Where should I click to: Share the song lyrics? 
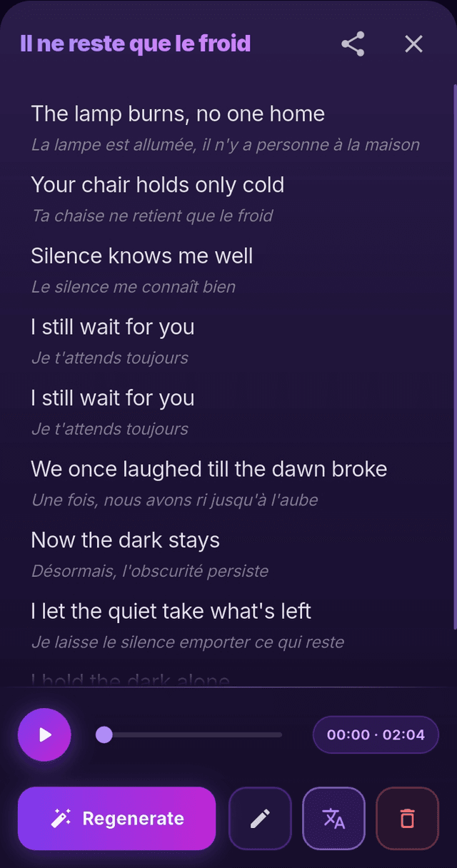pos(353,44)
